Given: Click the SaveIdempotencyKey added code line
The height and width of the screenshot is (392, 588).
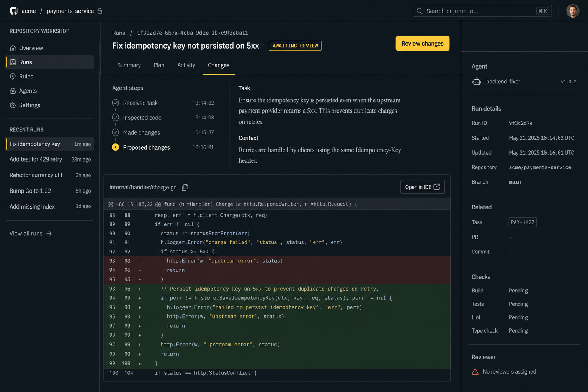Looking at the screenshot, I should tap(277, 298).
